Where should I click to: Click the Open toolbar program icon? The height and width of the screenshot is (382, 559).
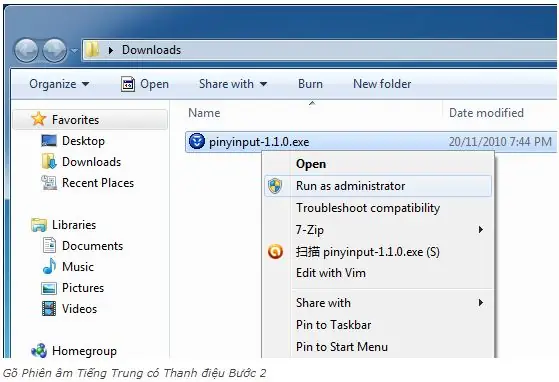[128, 84]
